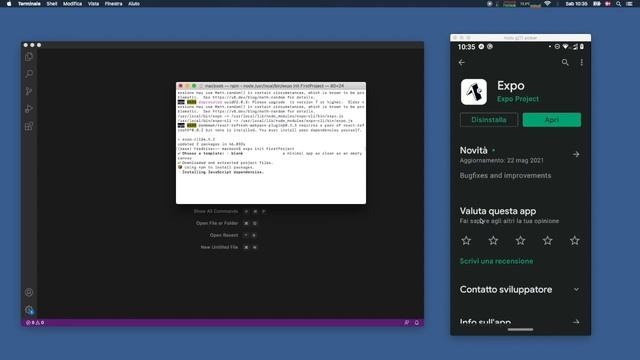
Task: Open the three-dot overflow menu in Play Store
Action: [x=582, y=62]
